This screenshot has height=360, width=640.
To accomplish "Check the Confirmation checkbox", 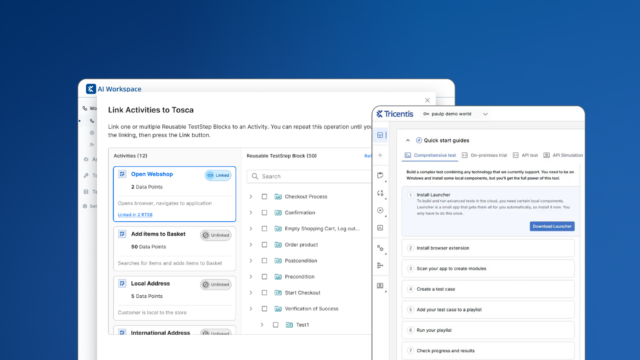I will [x=264, y=213].
